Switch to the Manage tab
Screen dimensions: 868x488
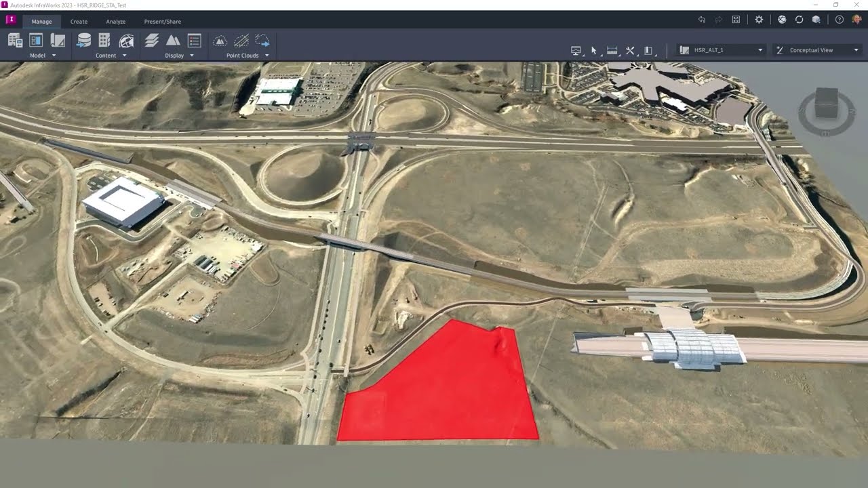tap(41, 21)
